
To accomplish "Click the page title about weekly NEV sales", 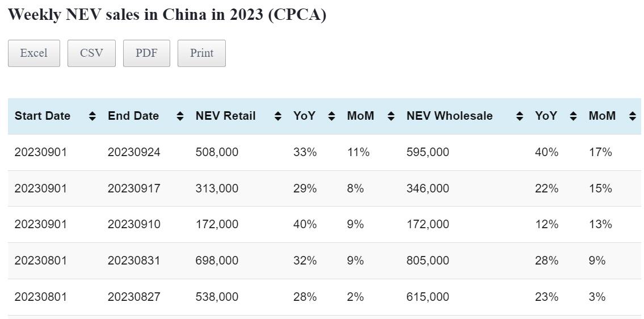I will click(x=167, y=15).
